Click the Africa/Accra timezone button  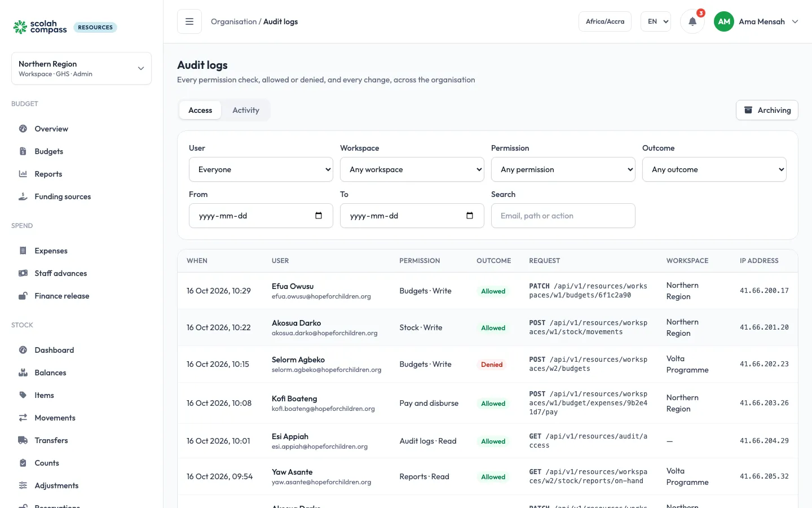coord(605,21)
